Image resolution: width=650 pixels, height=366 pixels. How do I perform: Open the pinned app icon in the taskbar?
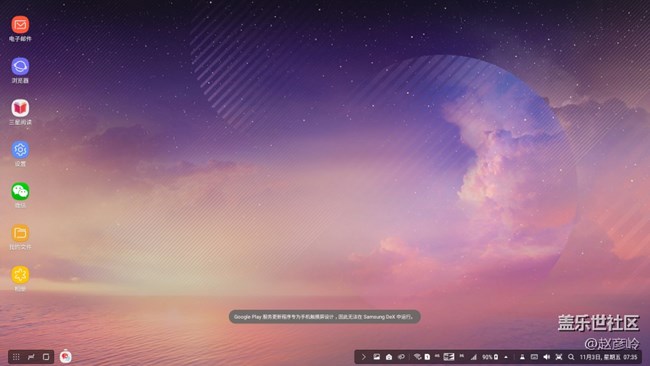tap(65, 356)
